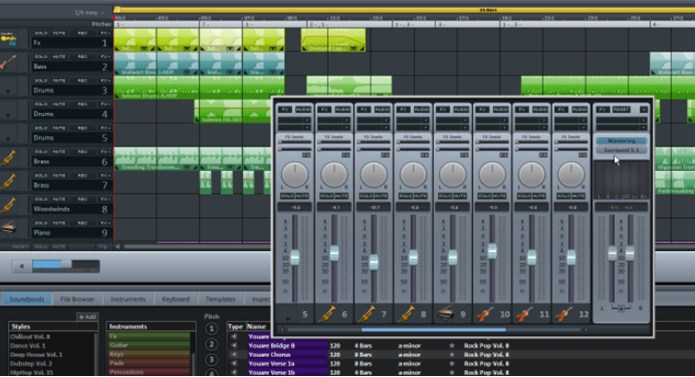Screen dimensions: 695x377
Task: Click mixer channel 10 volume fader
Action: click(x=492, y=251)
